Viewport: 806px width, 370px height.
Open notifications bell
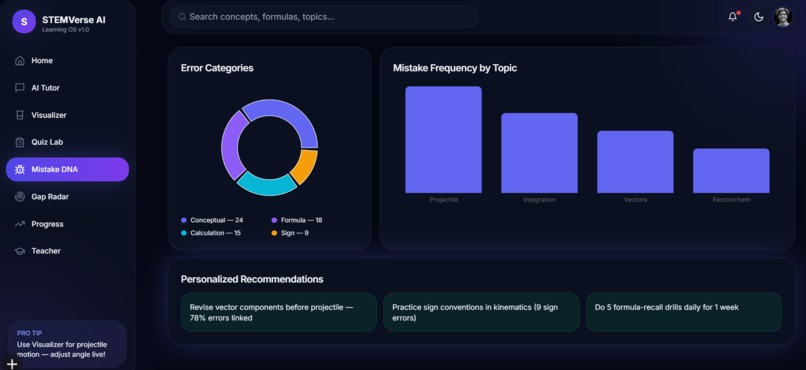tap(733, 17)
